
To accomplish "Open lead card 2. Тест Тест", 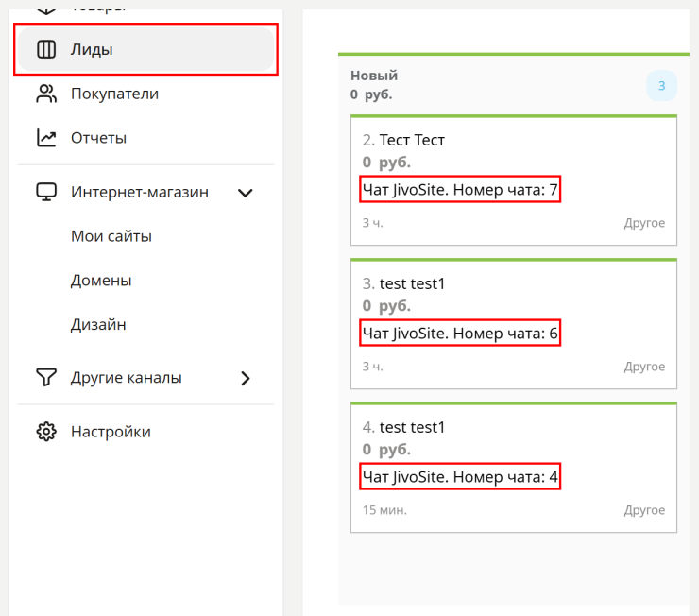I will coord(514,180).
